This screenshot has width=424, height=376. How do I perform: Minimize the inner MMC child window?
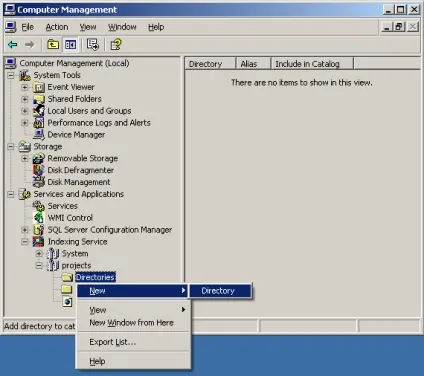[387, 26]
